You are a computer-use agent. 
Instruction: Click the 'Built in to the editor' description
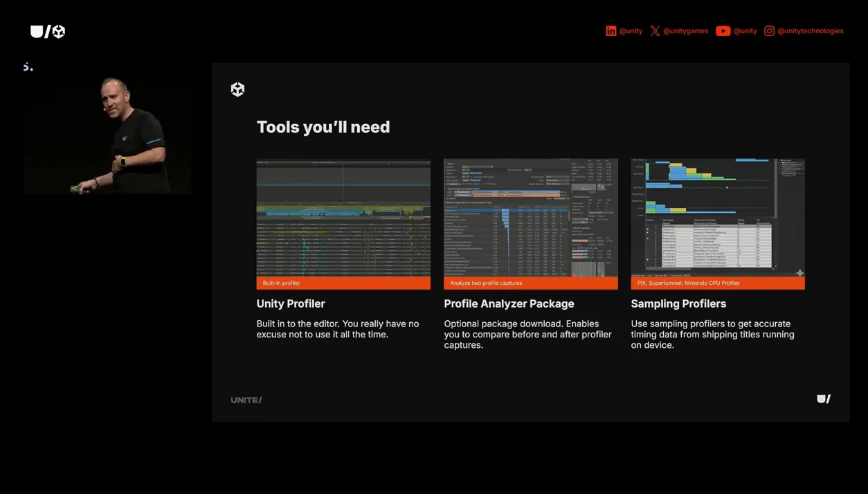[x=338, y=329]
